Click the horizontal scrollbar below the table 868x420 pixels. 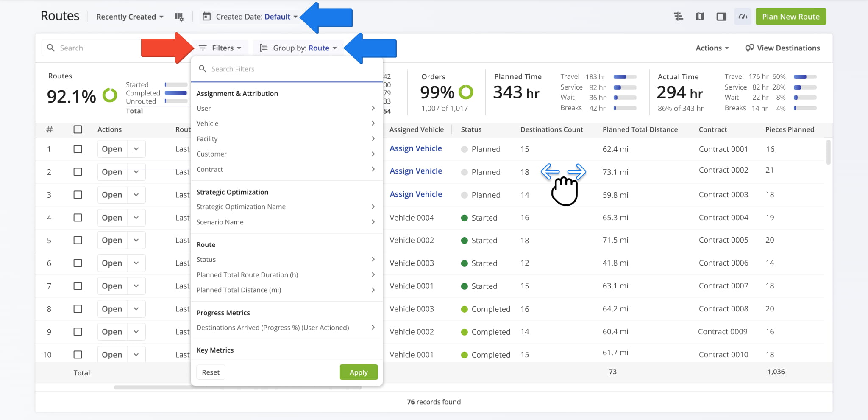tap(237, 387)
